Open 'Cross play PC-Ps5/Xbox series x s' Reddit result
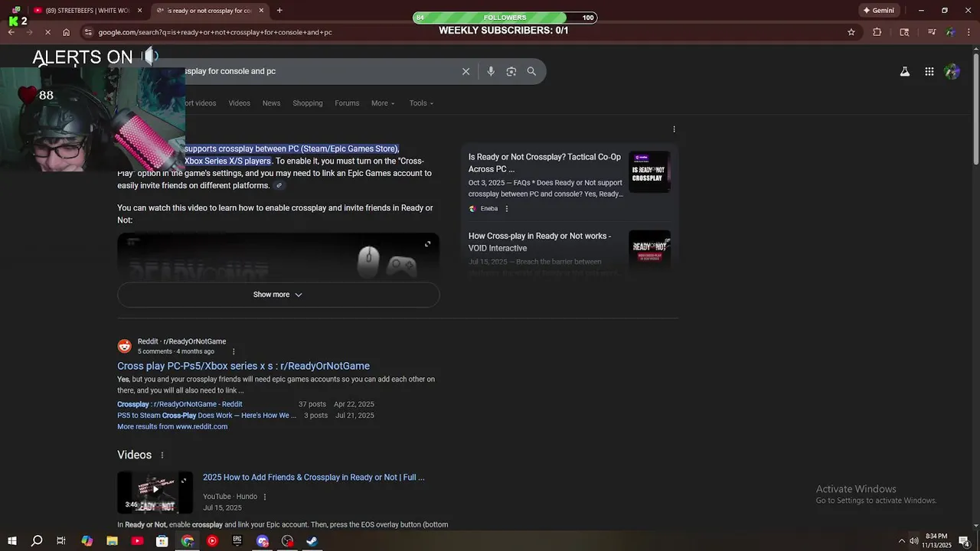The image size is (980, 551). coord(243,366)
